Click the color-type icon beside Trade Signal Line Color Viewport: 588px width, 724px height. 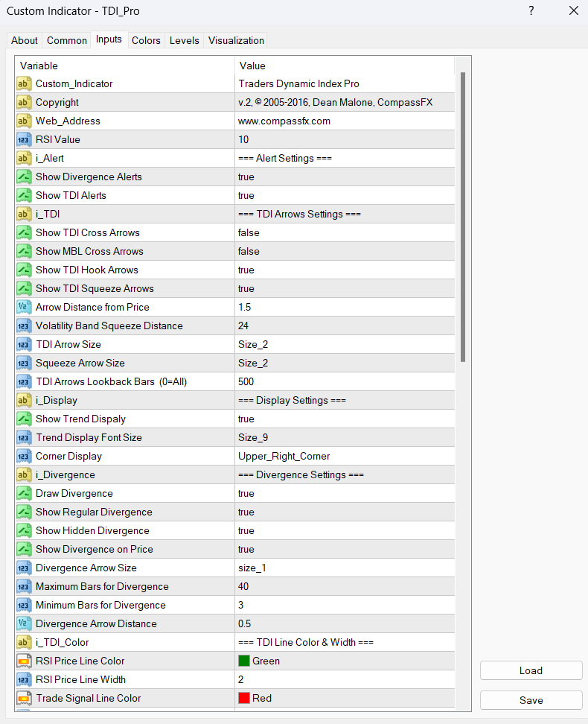(24, 698)
